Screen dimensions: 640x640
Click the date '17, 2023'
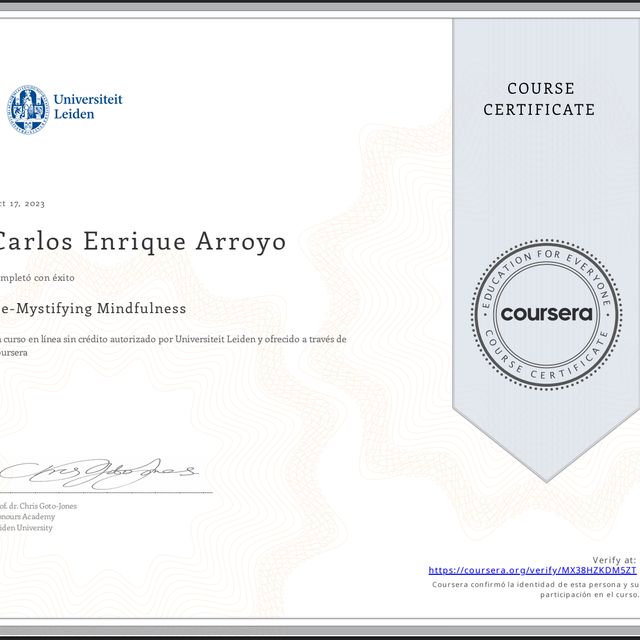[x=27, y=204]
